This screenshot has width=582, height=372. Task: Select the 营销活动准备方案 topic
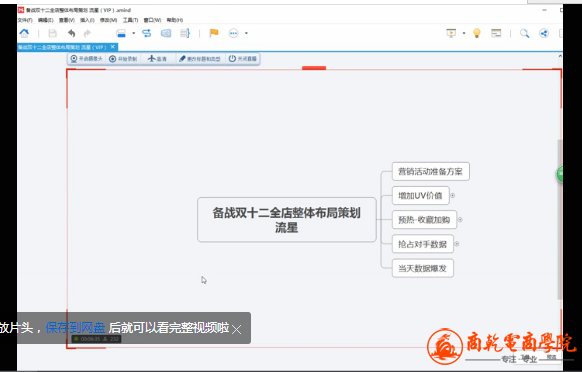click(431, 172)
